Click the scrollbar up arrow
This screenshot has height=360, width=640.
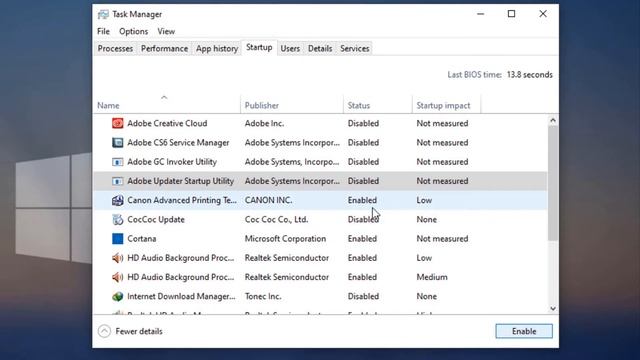pyautogui.click(x=553, y=120)
